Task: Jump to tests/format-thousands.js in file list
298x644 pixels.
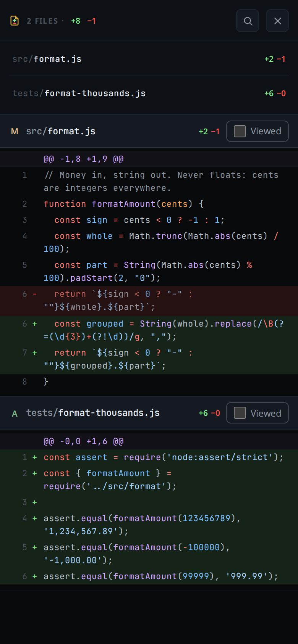Action: 149,93
